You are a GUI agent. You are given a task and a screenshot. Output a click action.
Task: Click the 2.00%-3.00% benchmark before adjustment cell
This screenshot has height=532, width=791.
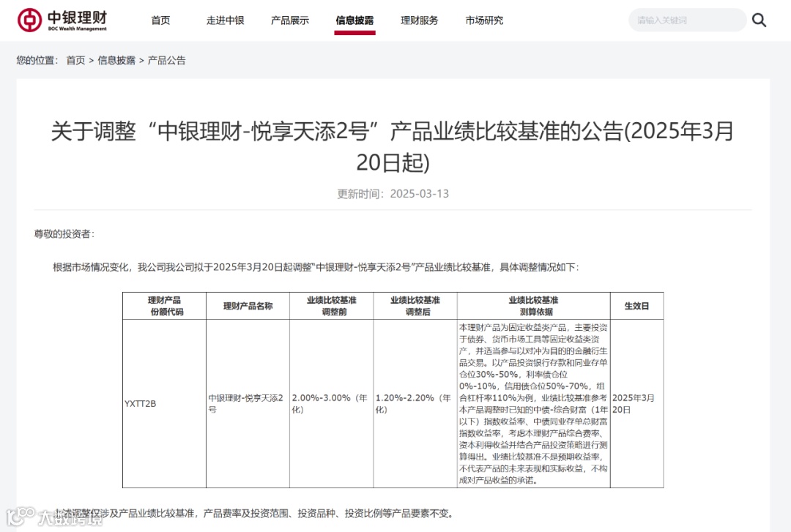point(332,403)
